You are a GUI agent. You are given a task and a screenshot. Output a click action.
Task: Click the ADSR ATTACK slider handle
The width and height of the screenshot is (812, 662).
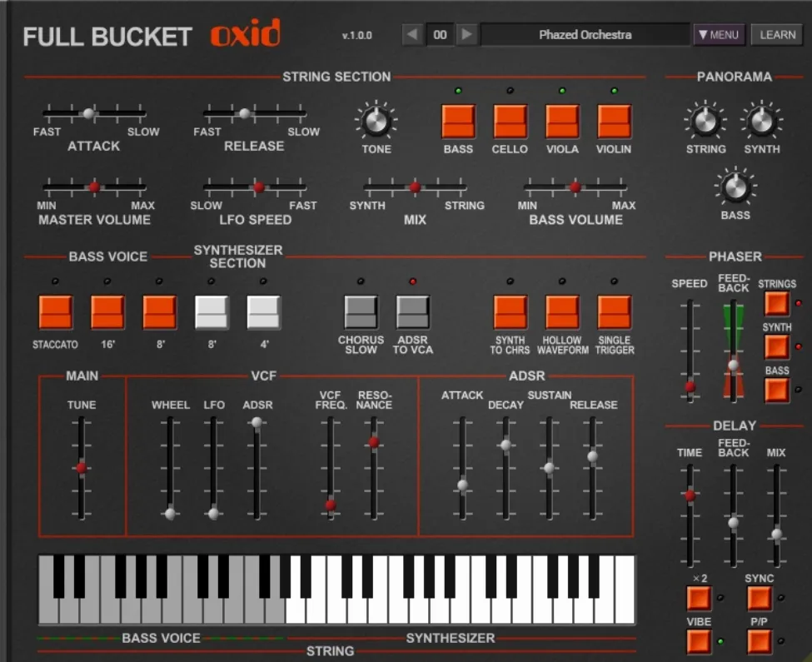tap(462, 485)
